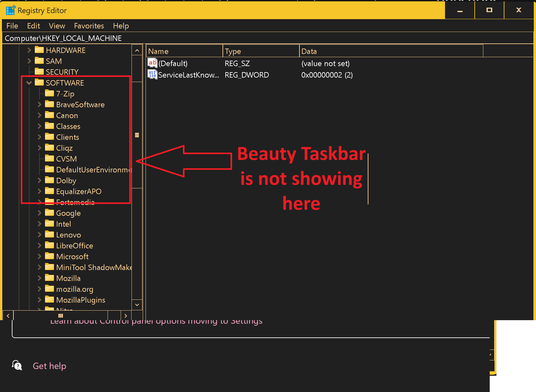536x392 pixels.
Task: Click the tree scroll up arrow
Action: [x=137, y=50]
